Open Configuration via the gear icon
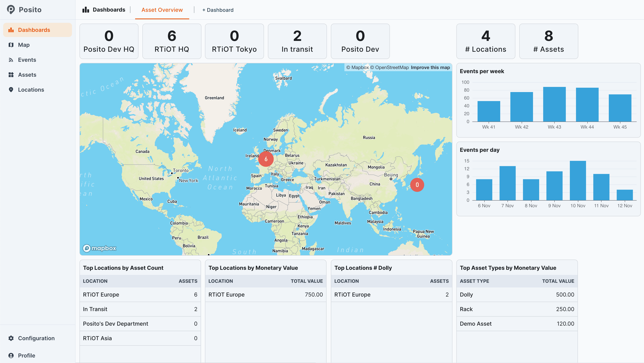This screenshot has width=644, height=363. [11, 338]
